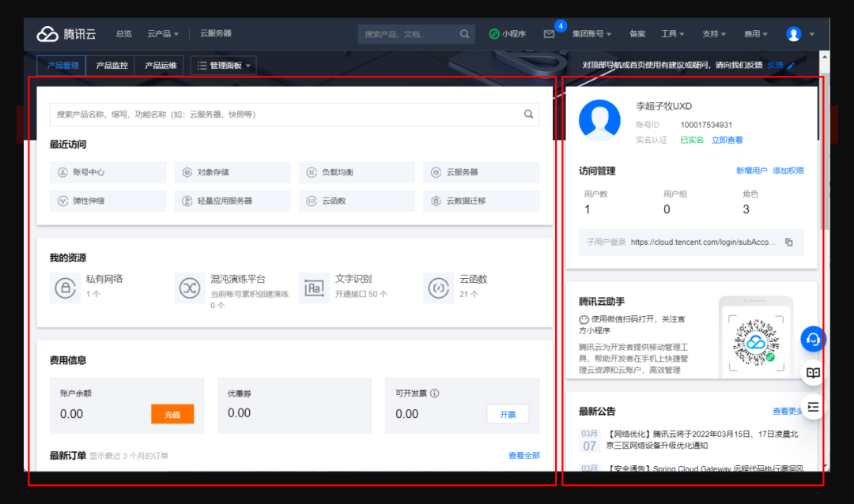Click the list menu float icon

(x=813, y=407)
